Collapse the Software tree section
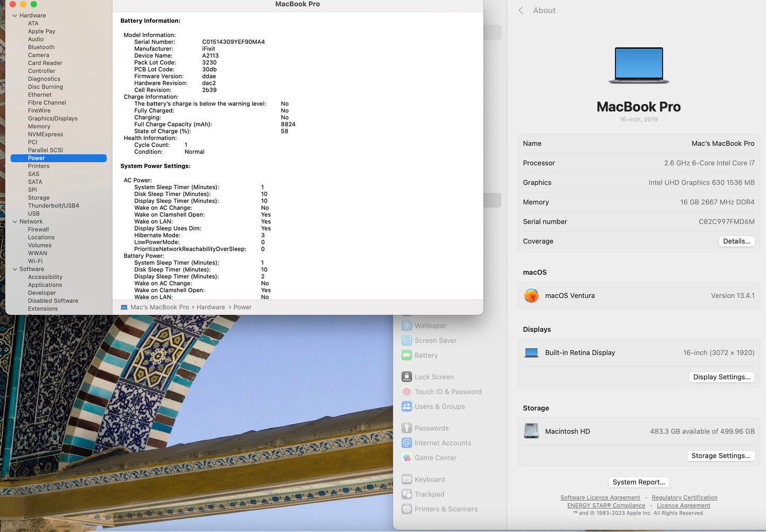Screen dimensions: 766x532 tap(15, 269)
